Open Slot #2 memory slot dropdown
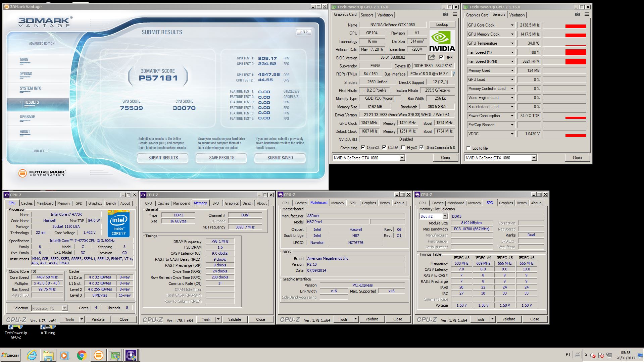Viewport: 644px width, 362px height. pyautogui.click(x=445, y=216)
